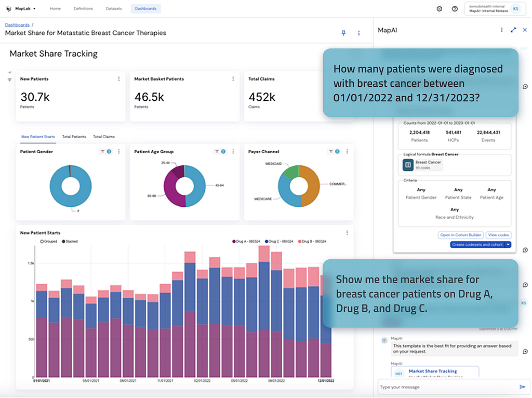Select the Grouped radio option
Screen dimensions: 532x398
pyautogui.click(x=42, y=242)
